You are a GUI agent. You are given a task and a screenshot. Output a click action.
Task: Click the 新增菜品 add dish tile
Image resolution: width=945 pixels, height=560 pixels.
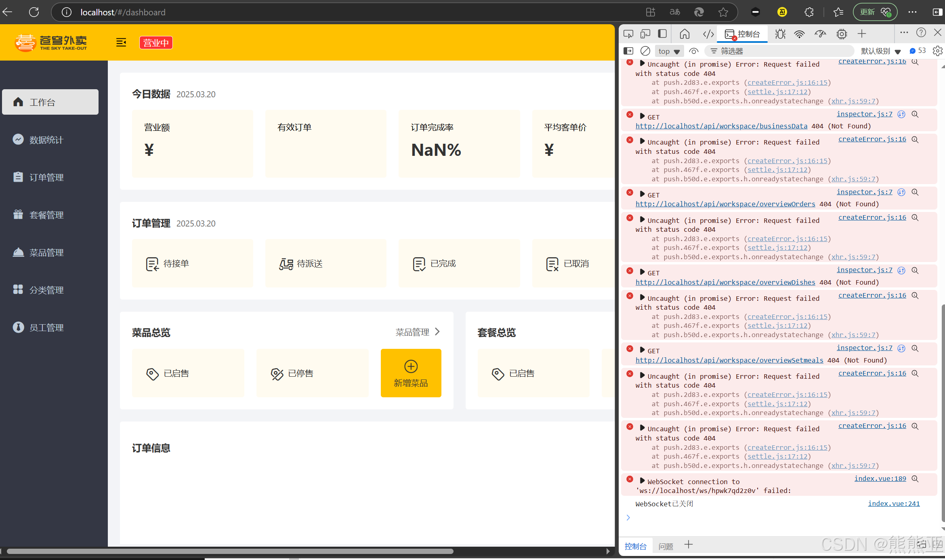[x=411, y=373]
